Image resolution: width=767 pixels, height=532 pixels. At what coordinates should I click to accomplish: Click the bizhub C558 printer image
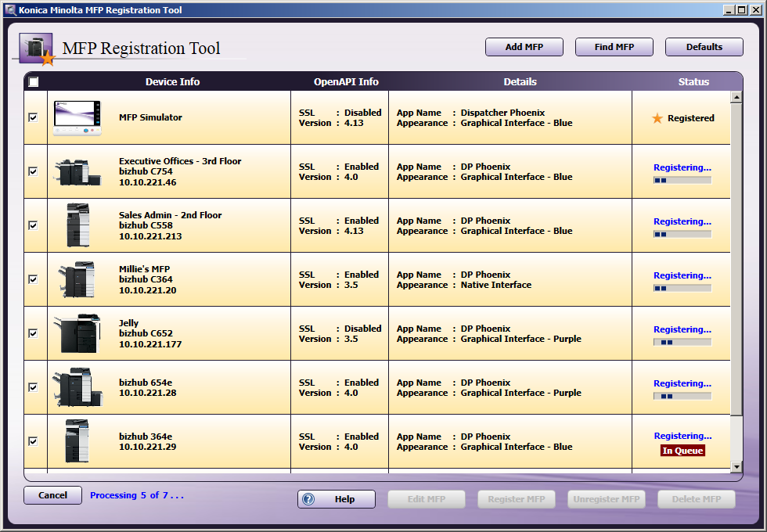coord(77,225)
